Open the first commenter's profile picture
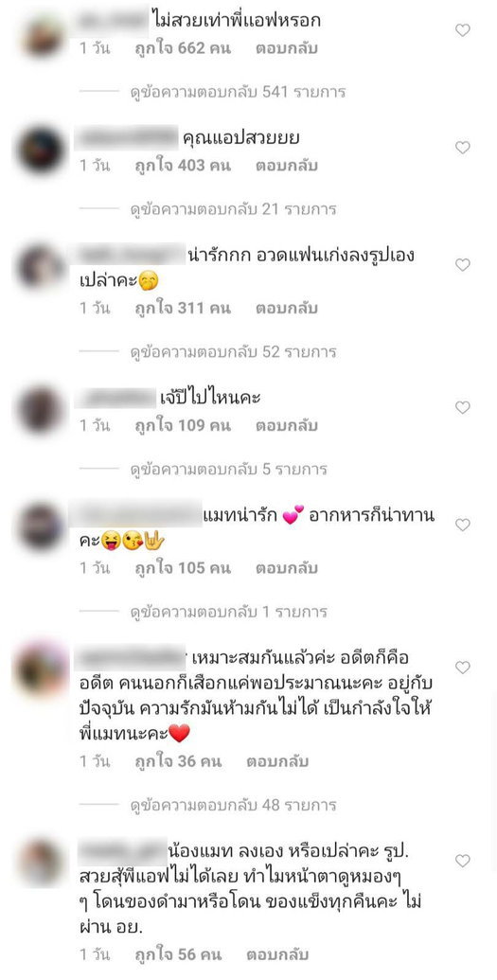The image size is (497, 980). 42,34
